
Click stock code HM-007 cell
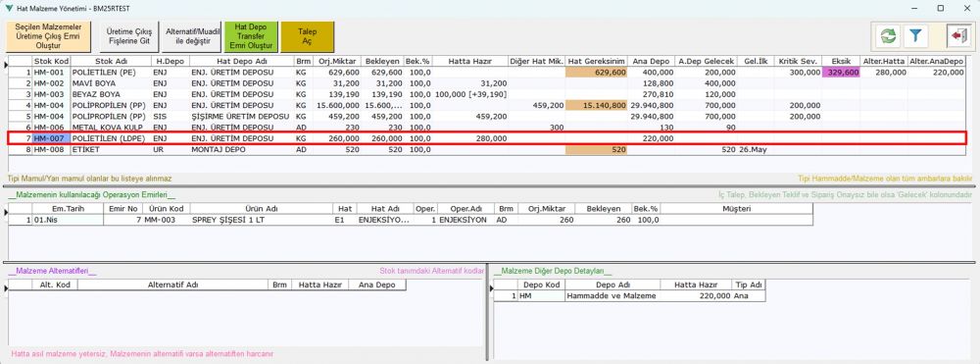51,138
